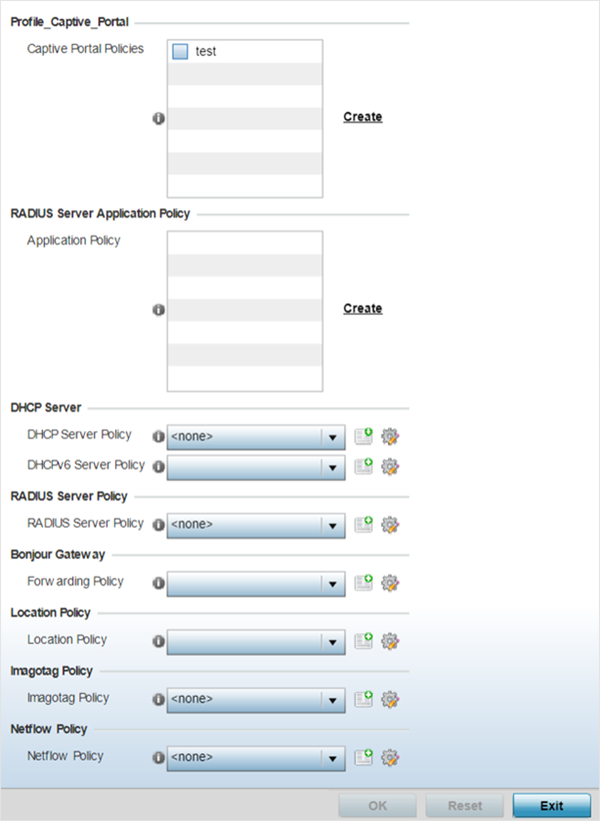This screenshot has height=821, width=600.
Task: Edit RADIUS Server Policy via gear icon
Action: click(390, 525)
